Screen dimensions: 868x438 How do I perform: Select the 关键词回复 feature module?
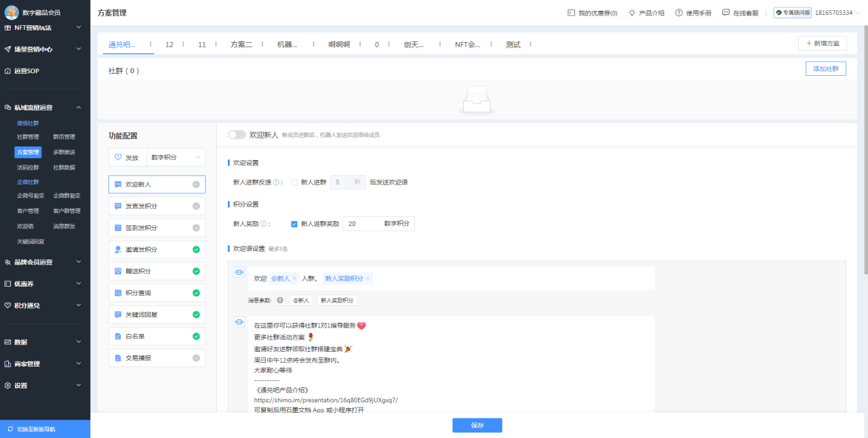pyautogui.click(x=157, y=314)
